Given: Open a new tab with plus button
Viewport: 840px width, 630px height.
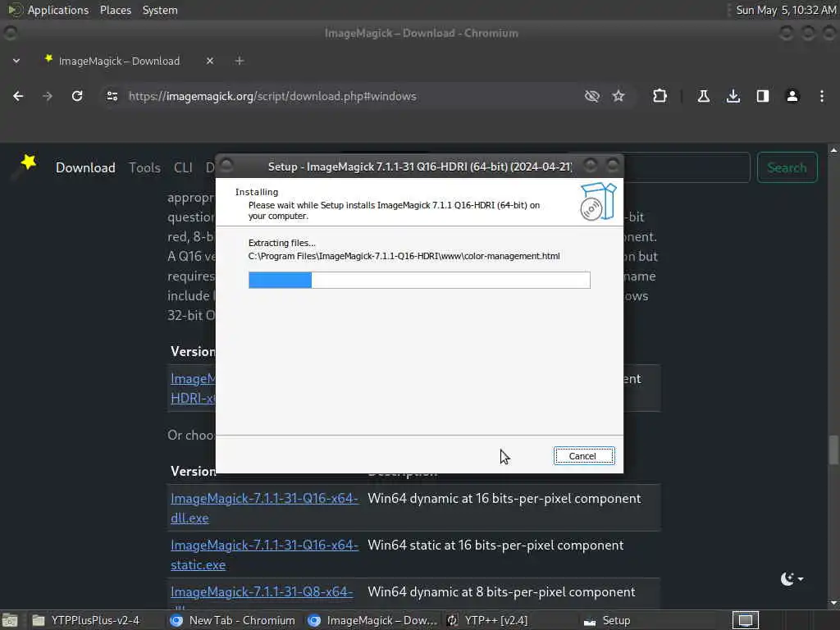Looking at the screenshot, I should tap(240, 61).
